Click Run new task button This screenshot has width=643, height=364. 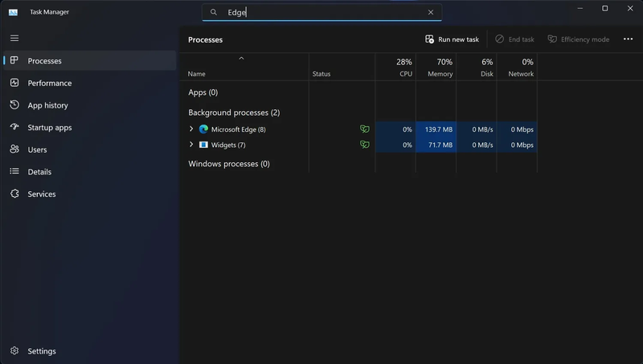[452, 39]
